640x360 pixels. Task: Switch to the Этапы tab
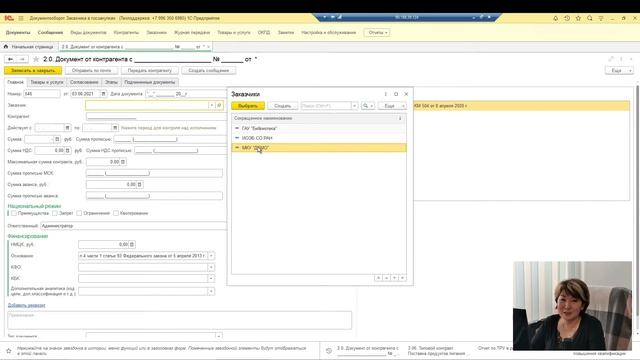[111, 82]
